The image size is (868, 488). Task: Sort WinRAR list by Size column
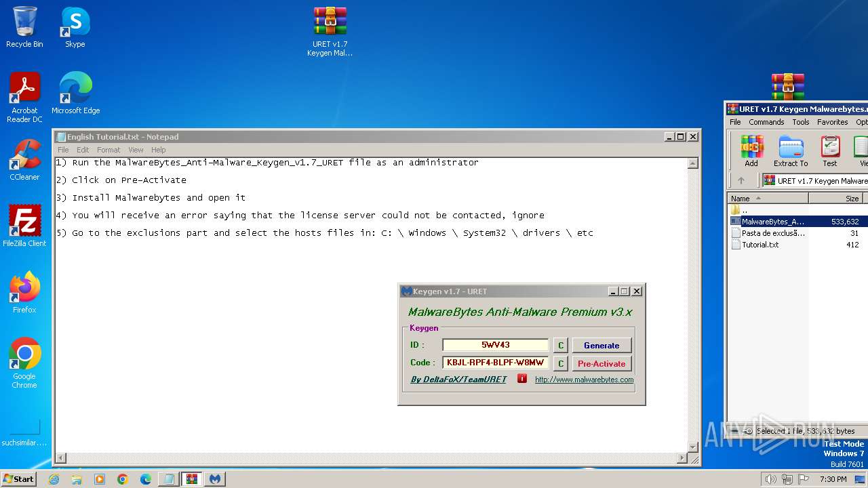[x=835, y=199]
